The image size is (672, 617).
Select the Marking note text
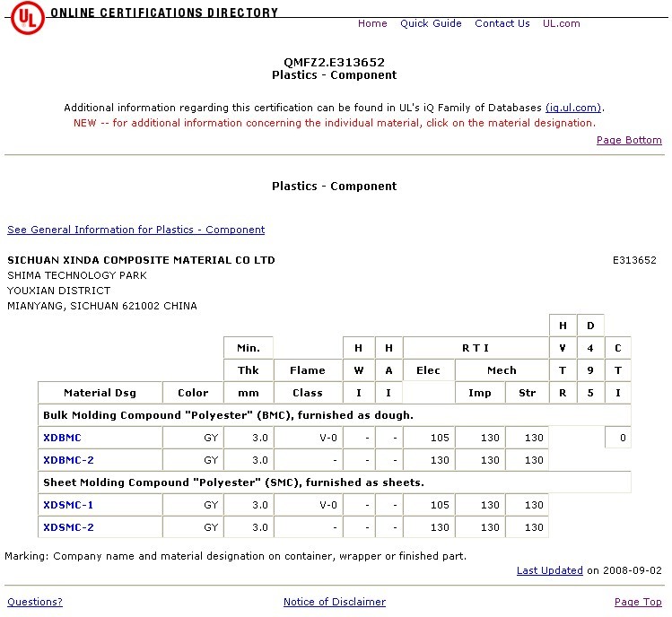pos(235,556)
